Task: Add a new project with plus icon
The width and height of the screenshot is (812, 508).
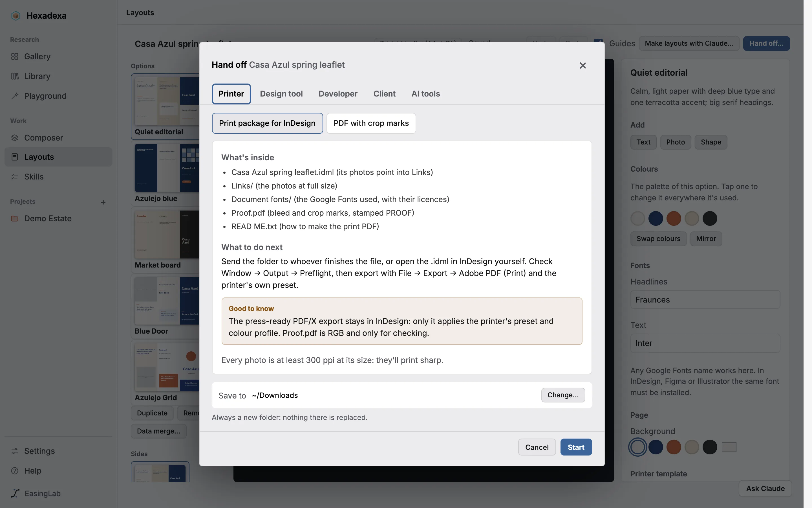Action: pos(103,202)
